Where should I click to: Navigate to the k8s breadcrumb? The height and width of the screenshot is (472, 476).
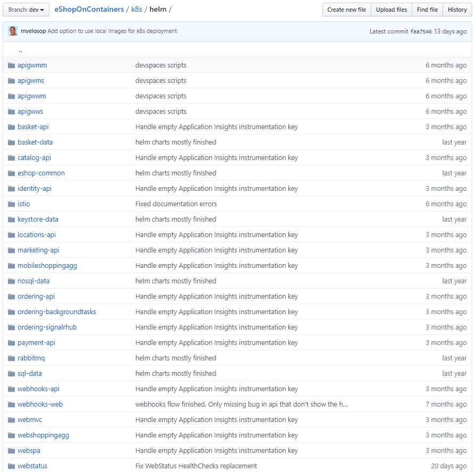click(137, 9)
